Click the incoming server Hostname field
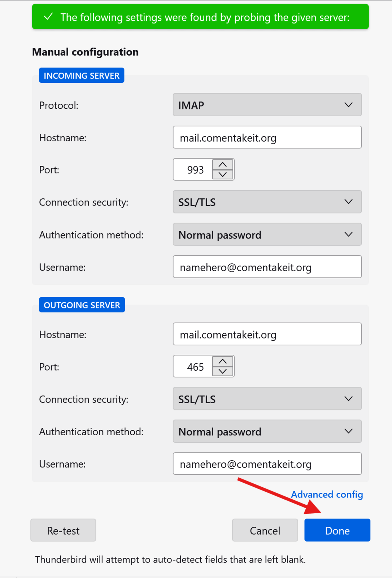The image size is (392, 578). pos(267,137)
